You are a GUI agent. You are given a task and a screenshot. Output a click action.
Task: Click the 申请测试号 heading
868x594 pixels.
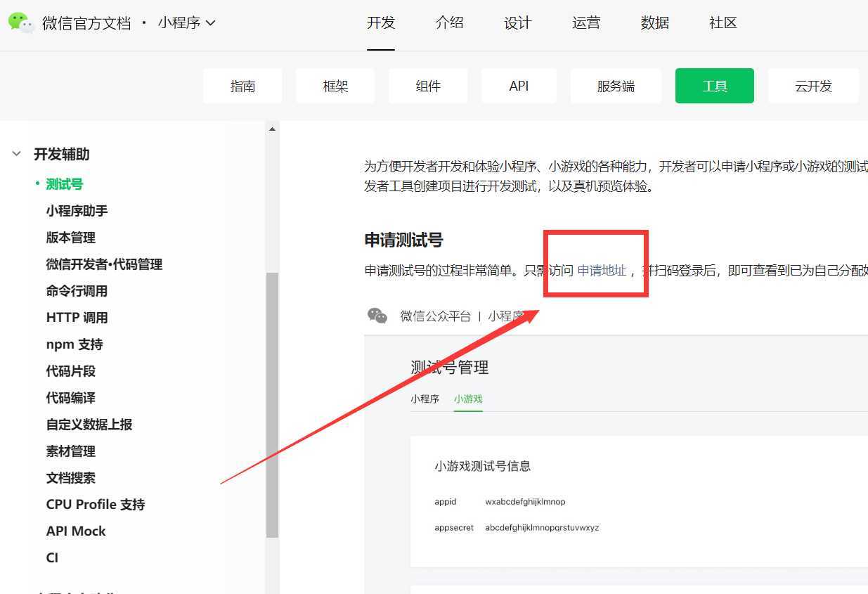[x=403, y=240]
